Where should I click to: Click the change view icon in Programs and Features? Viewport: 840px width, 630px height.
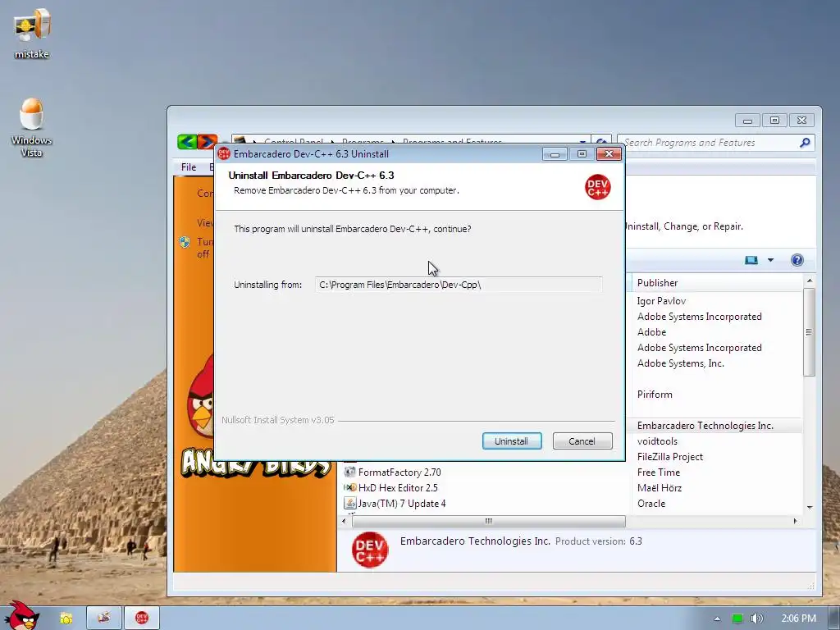(x=751, y=260)
